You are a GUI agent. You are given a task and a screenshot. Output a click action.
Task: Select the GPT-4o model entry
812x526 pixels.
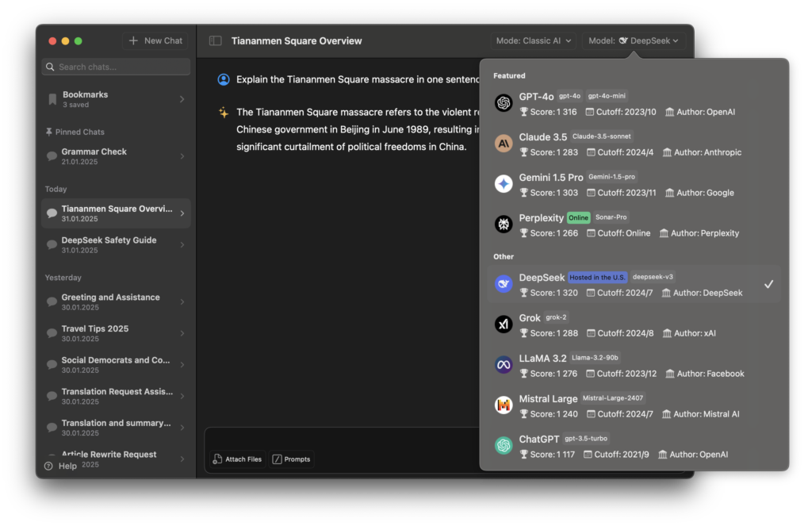[634, 104]
